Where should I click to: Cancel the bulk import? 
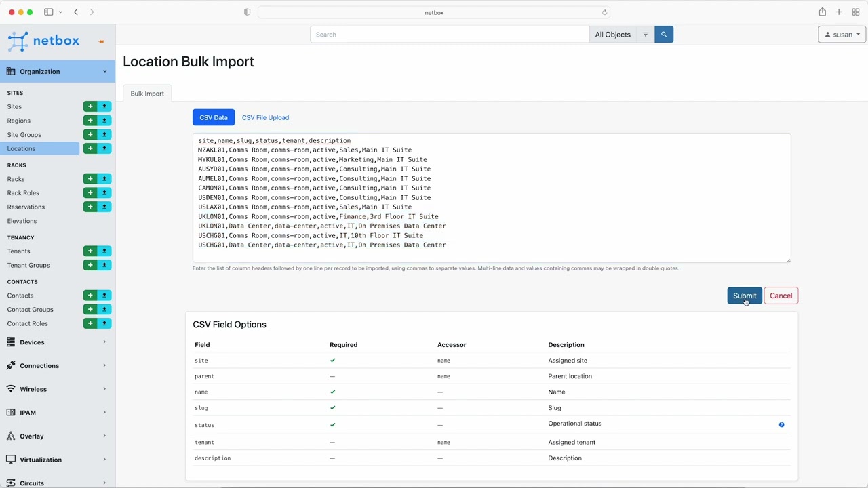tap(781, 296)
